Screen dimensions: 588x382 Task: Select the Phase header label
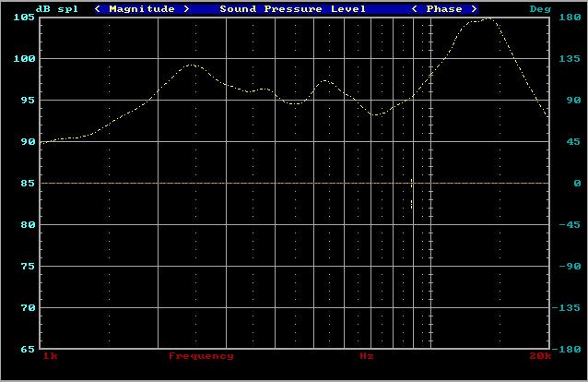coord(444,8)
